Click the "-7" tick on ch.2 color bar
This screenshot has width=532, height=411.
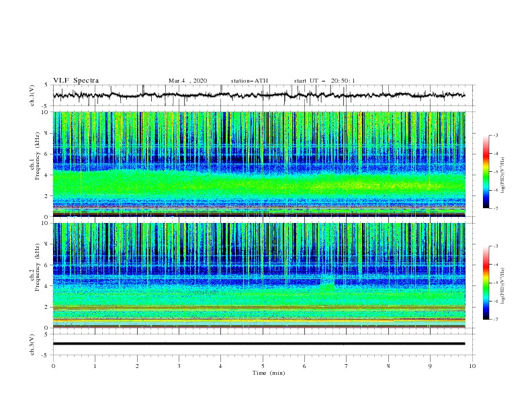click(496, 320)
